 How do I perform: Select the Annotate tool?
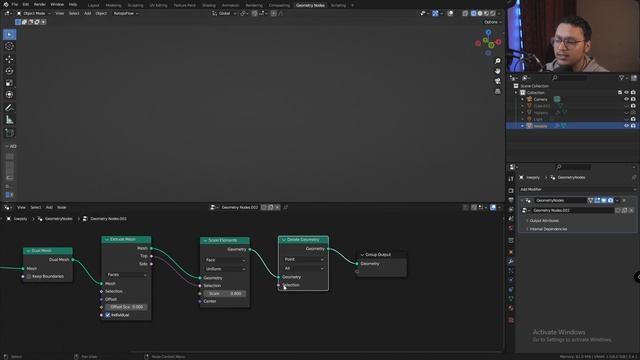9,108
